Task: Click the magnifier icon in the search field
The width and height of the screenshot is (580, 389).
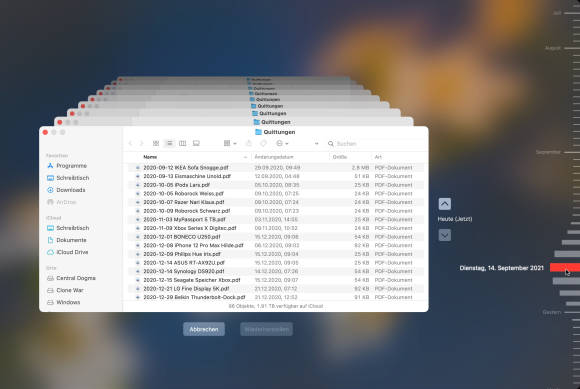Action: click(x=331, y=143)
